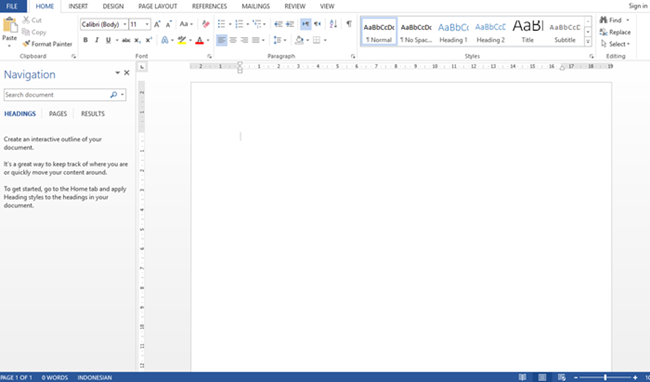
Task: Align text left
Action: coord(221,40)
